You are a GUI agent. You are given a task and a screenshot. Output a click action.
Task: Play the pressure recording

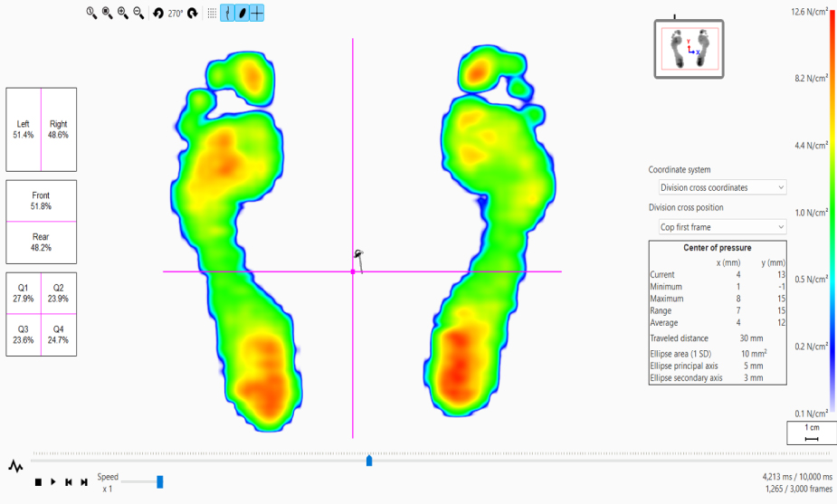pyautogui.click(x=53, y=482)
